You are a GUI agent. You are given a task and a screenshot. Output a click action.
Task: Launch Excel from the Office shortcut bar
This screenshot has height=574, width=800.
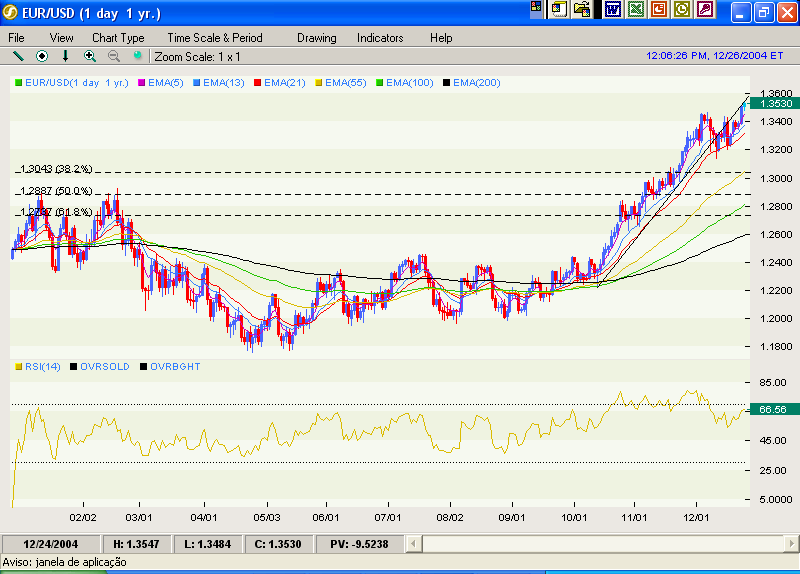635,10
